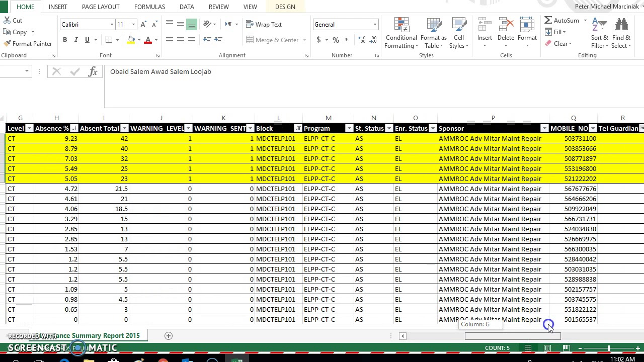Screen dimensions: 644x362
Task: Expand the font size dropdown
Action: pyautogui.click(x=133, y=25)
